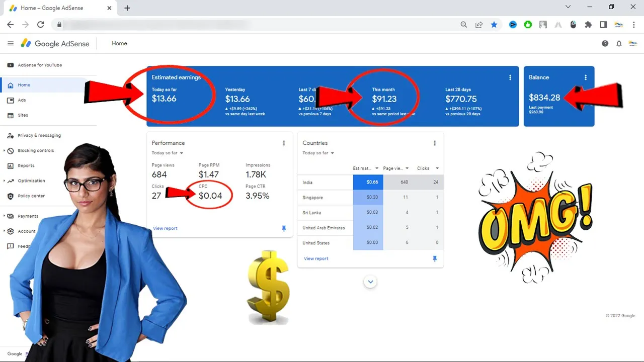
Task: Open Balance card options menu
Action: tap(586, 77)
